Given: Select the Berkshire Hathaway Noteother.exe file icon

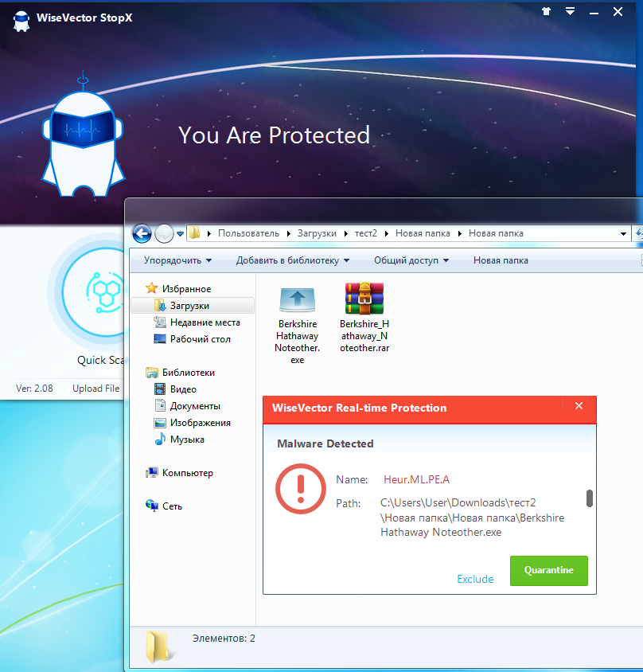Looking at the screenshot, I should pos(298,299).
